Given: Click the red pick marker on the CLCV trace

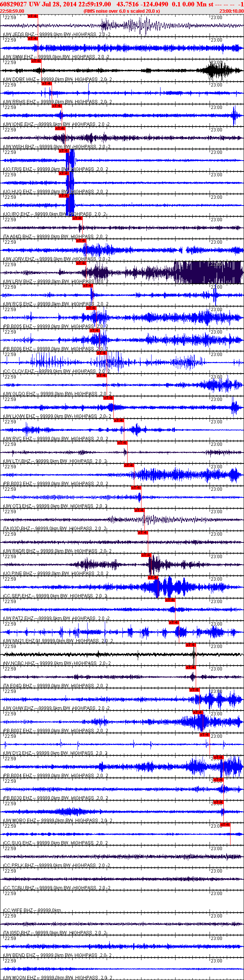Looking at the screenshot, I should pos(101,353).
